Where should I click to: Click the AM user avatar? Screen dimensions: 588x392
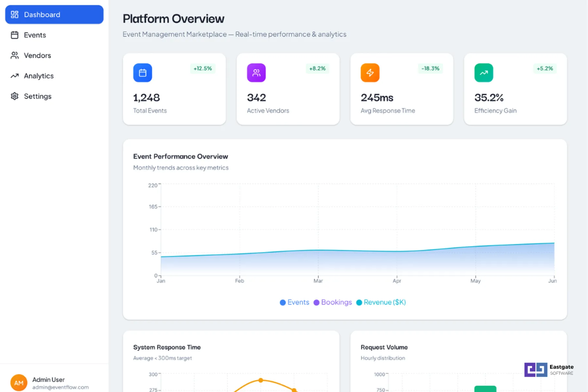19,383
